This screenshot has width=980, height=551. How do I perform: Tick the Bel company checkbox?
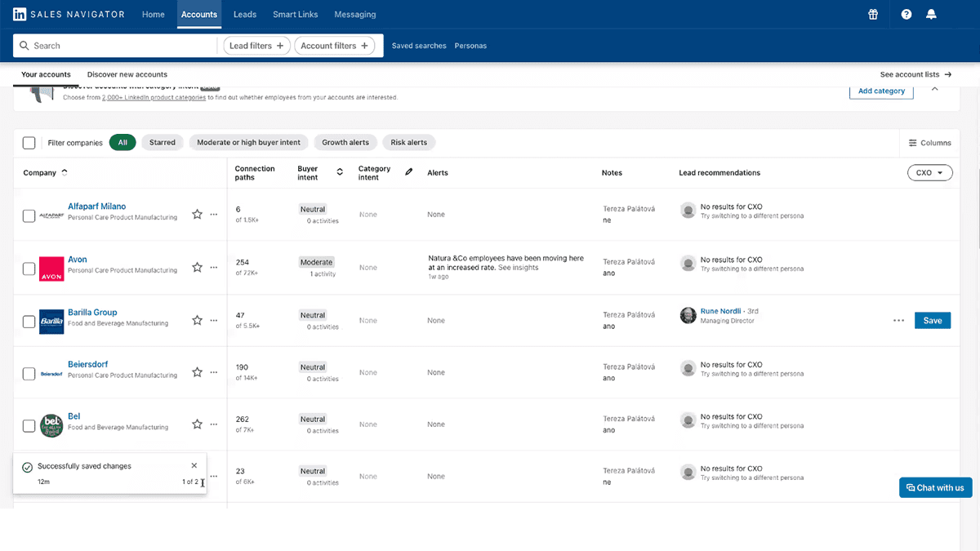tap(29, 425)
